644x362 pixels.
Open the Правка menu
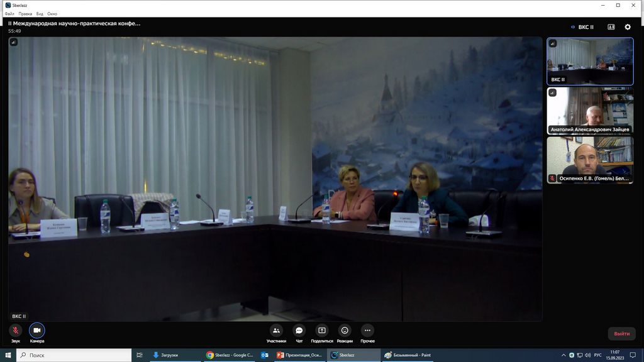25,13
